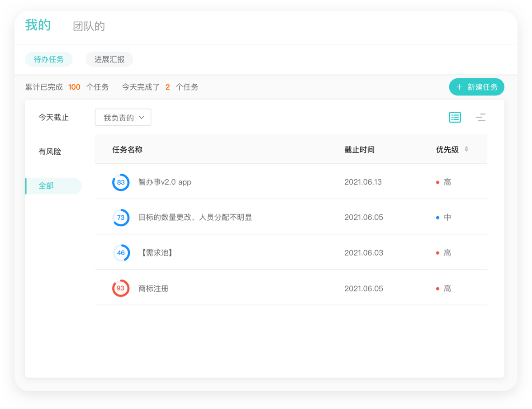The width and height of the screenshot is (532, 409).
Task: Click the 新建任务 button
Action: pos(476,87)
